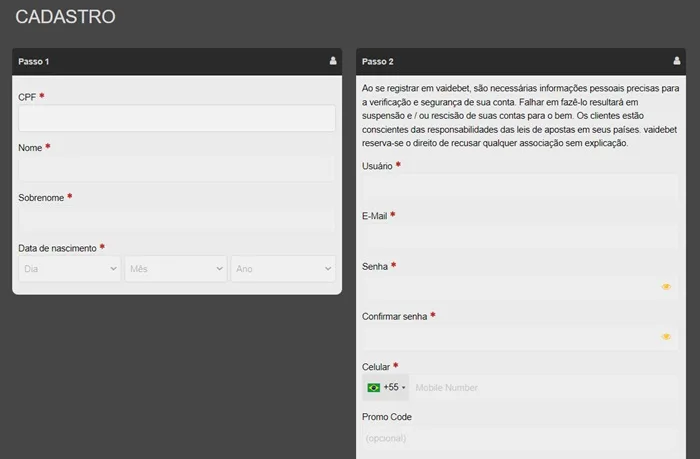The height and width of the screenshot is (459, 700).
Task: Open the +55 country code dropdown
Action: click(386, 388)
